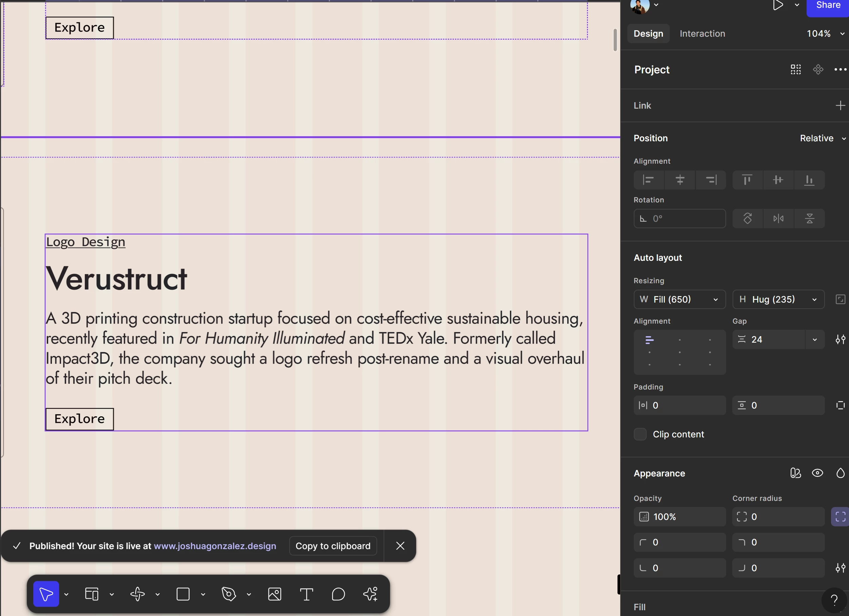The width and height of the screenshot is (849, 616).
Task: Click the resize to fit icon
Action: (x=841, y=299)
